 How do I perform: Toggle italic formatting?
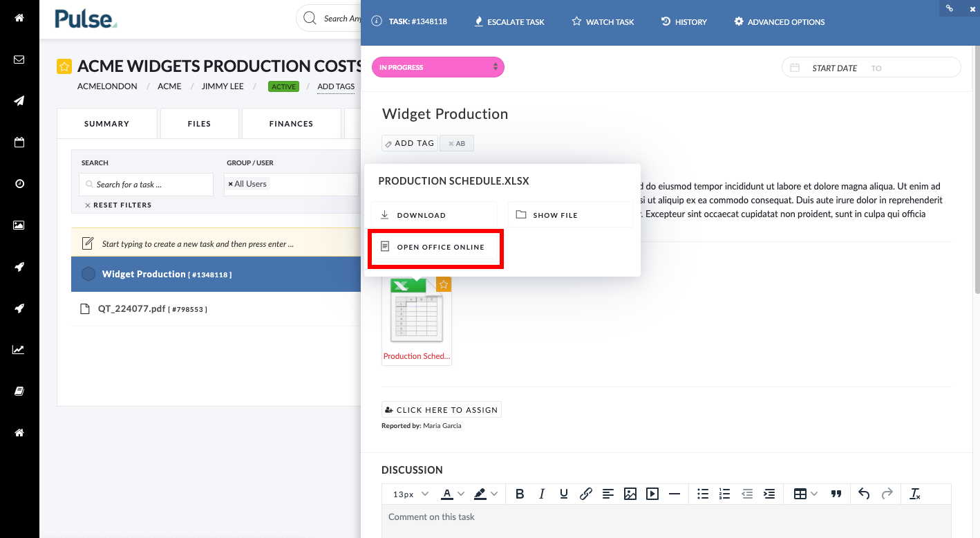[542, 494]
